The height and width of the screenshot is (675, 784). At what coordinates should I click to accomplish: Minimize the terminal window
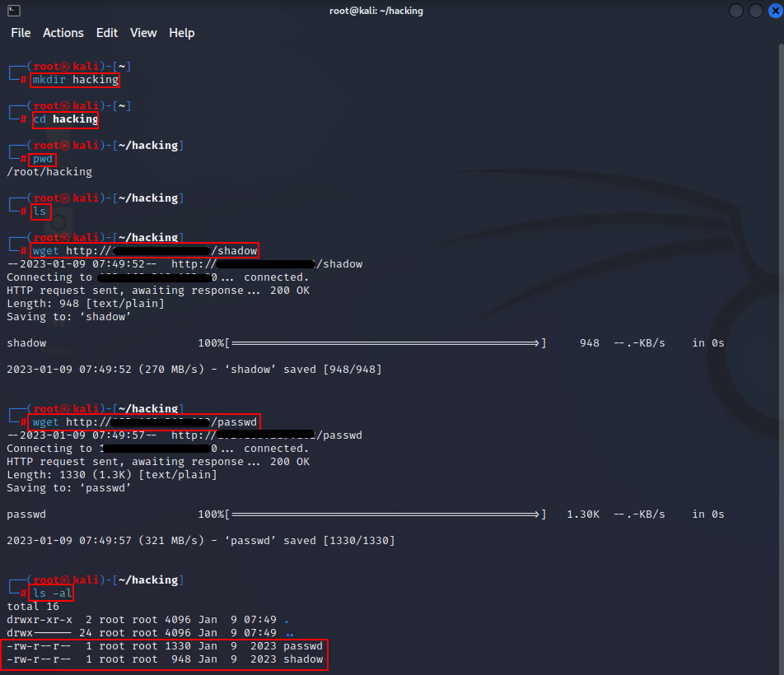735,11
